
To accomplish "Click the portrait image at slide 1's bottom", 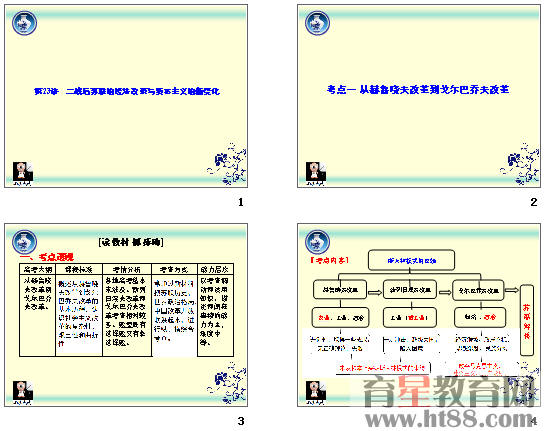I will pyautogui.click(x=23, y=173).
